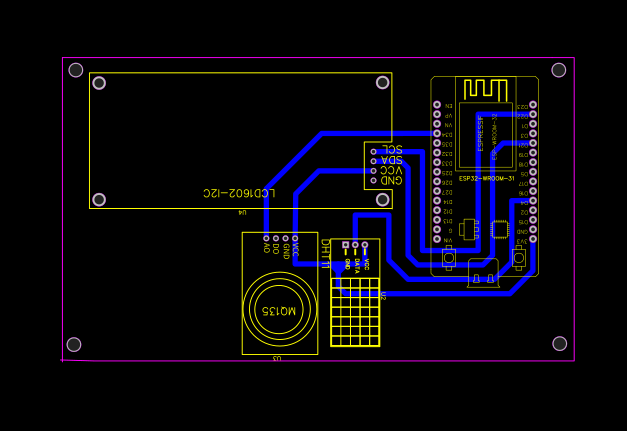Click the ESP32 D27 pin pad

(x=437, y=191)
